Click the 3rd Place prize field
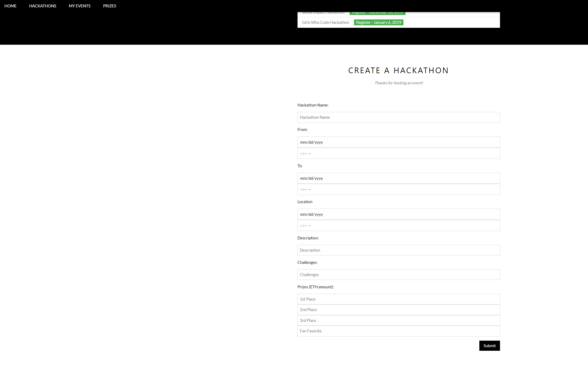This screenshot has height=367, width=588. 398,320
